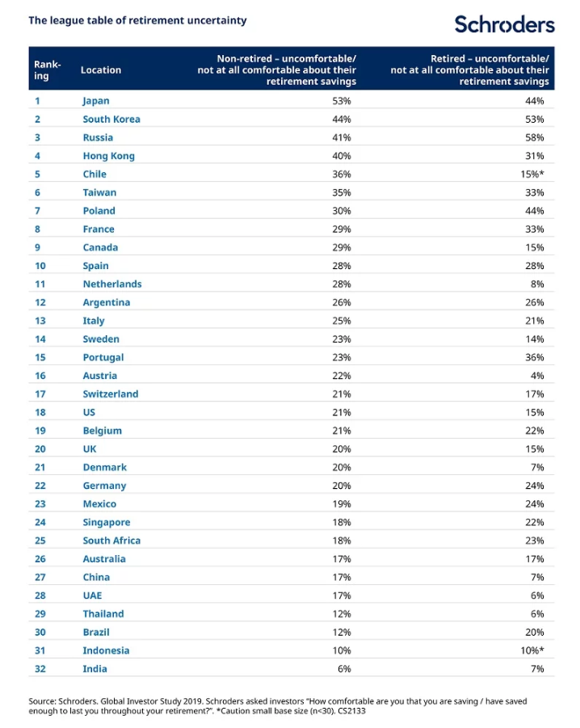Select the ranking number 32
Image resolution: width=580 pixels, height=728 pixels.
[x=40, y=669]
